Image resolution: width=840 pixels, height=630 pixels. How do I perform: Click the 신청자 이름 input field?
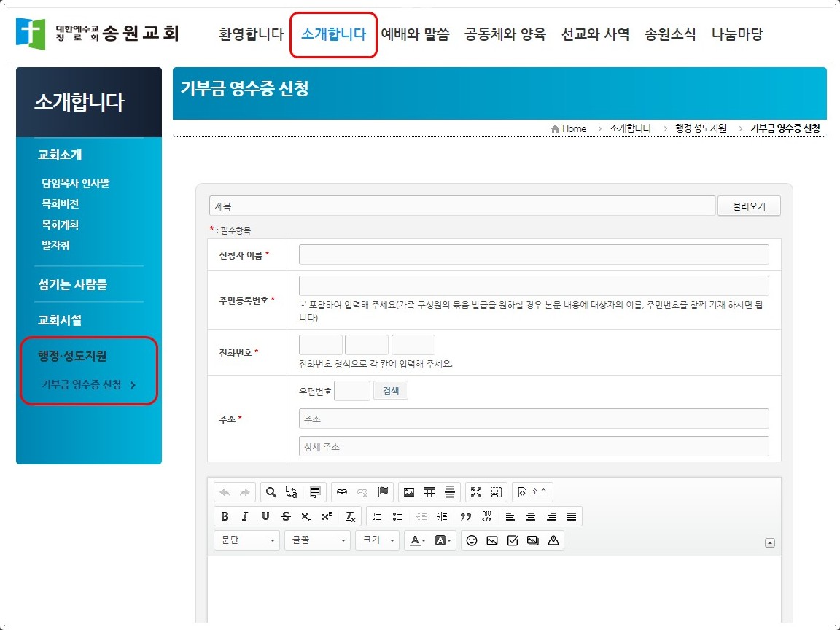534,254
